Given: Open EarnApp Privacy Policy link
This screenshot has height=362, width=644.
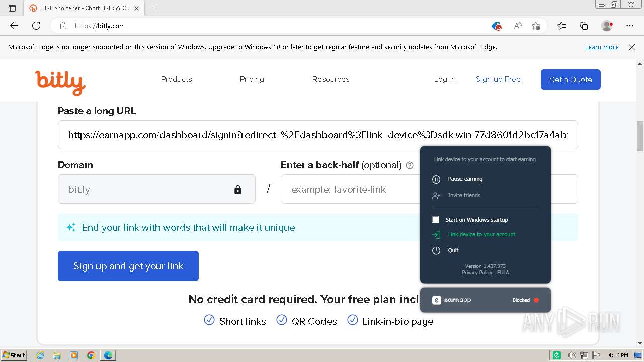Looking at the screenshot, I should (x=477, y=273).
